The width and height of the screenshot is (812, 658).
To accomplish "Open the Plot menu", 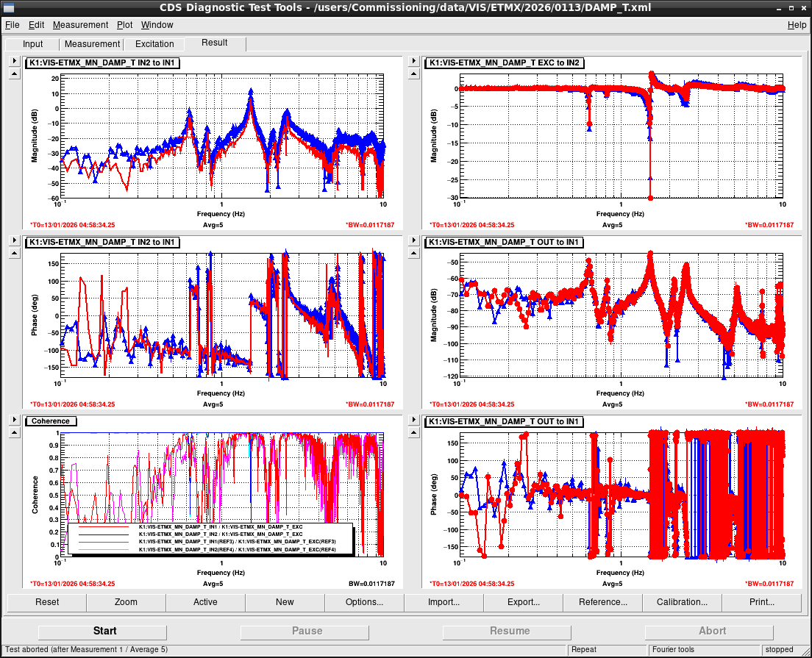I will [124, 25].
